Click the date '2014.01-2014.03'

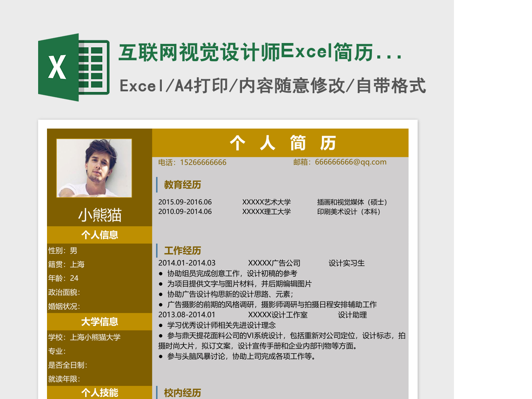coord(187,263)
